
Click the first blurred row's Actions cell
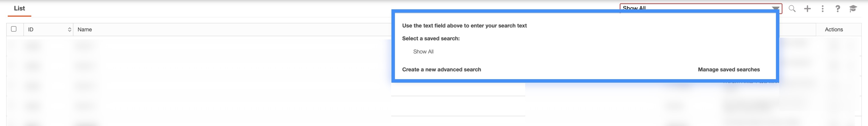[834, 45]
